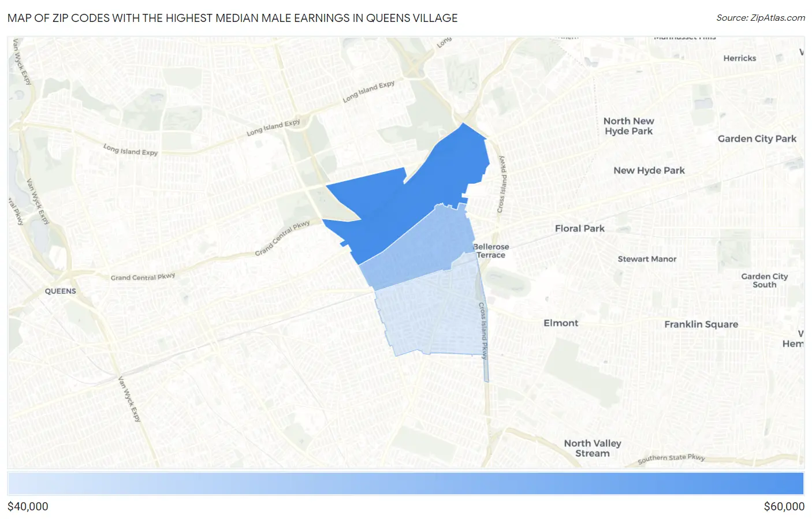Screen dimensions: 812x519
Task: Click the $60,000 legend maximum label
Action: tap(784, 506)
